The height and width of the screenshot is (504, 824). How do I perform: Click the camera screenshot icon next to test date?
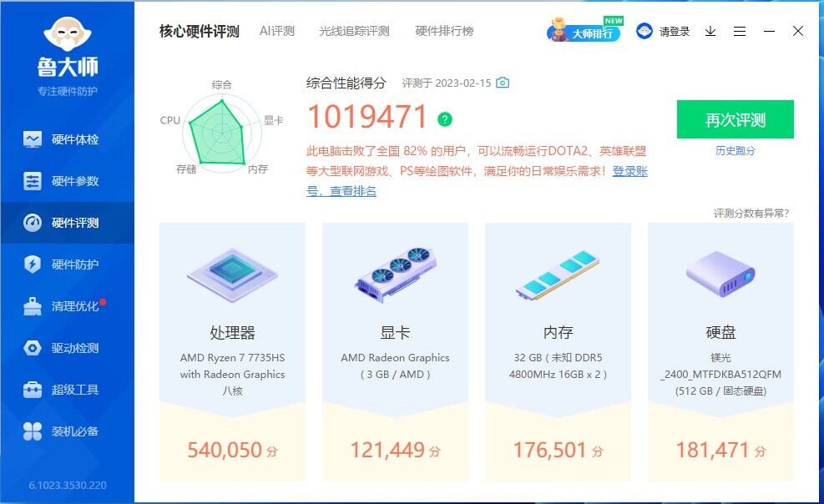[502, 83]
